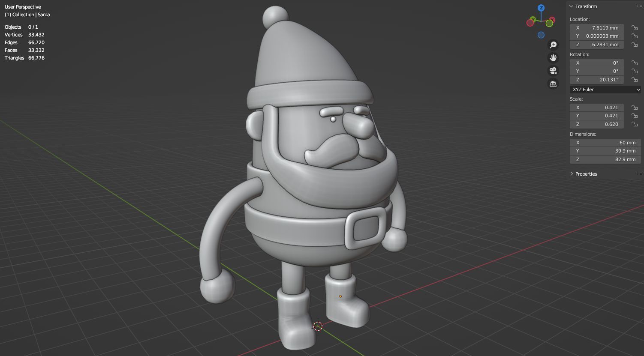644x356 pixels.
Task: Toggle the camera view icon
Action: [553, 71]
